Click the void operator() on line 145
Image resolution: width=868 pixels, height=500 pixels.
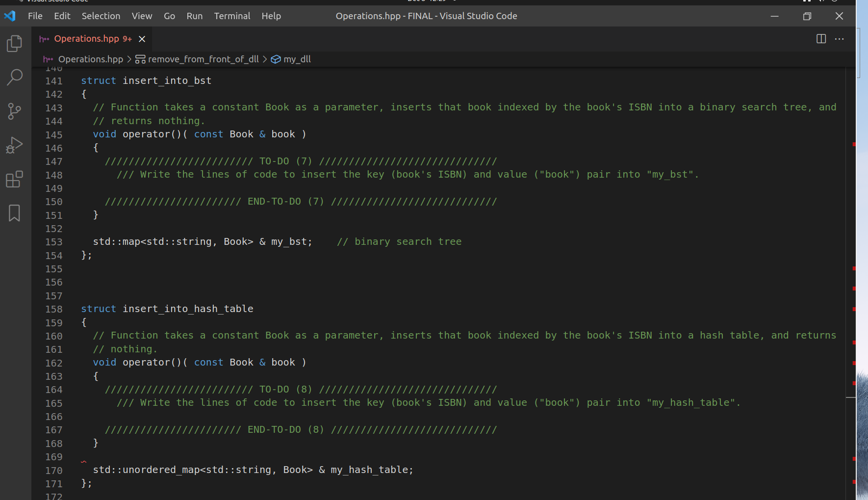[x=200, y=134]
